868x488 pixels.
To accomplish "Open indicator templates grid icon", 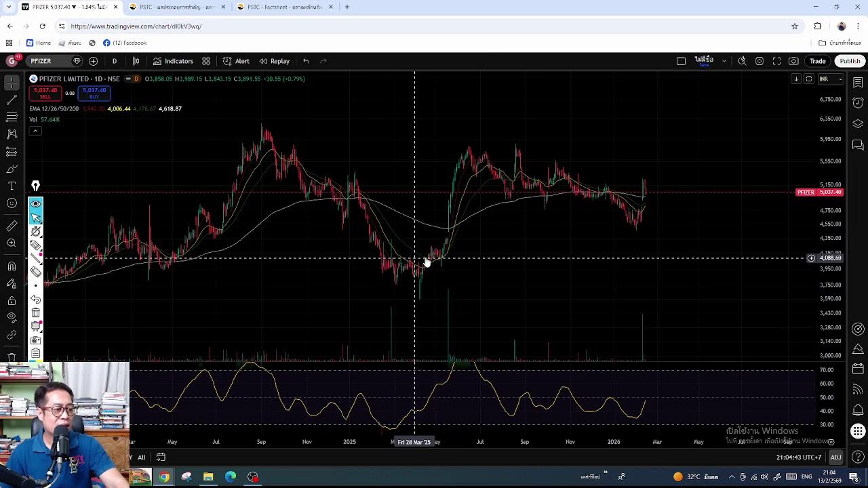I will (206, 61).
